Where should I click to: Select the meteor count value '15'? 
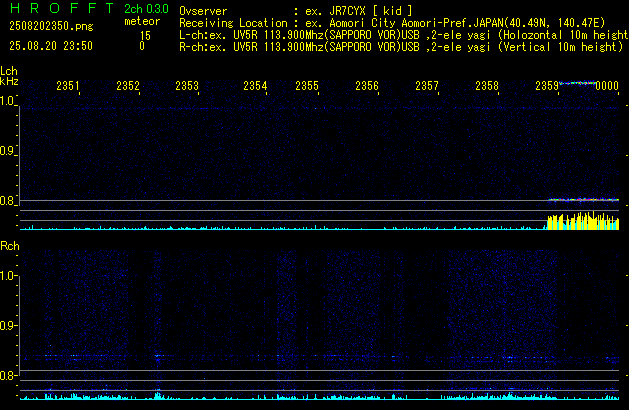click(x=145, y=36)
